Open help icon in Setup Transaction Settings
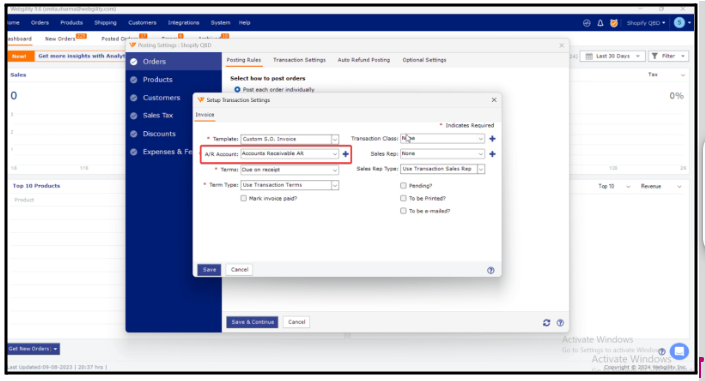 pos(491,270)
